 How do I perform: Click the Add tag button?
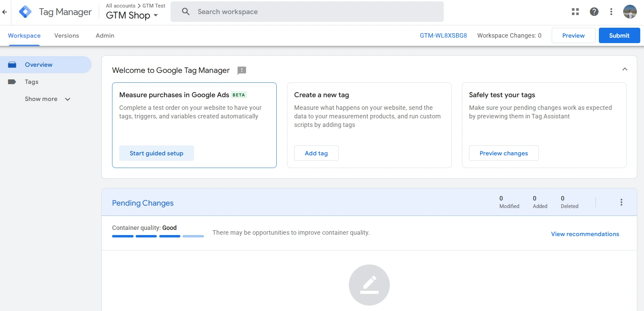[316, 153]
